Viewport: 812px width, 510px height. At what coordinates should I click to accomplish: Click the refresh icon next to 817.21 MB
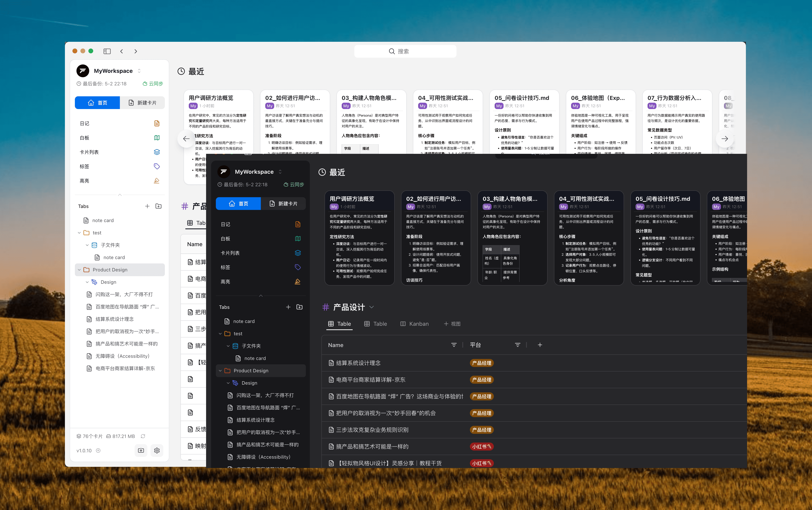[143, 436]
